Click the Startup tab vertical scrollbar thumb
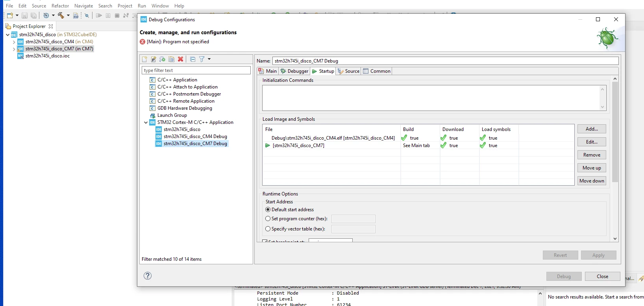This screenshot has height=306, width=644. point(615,132)
